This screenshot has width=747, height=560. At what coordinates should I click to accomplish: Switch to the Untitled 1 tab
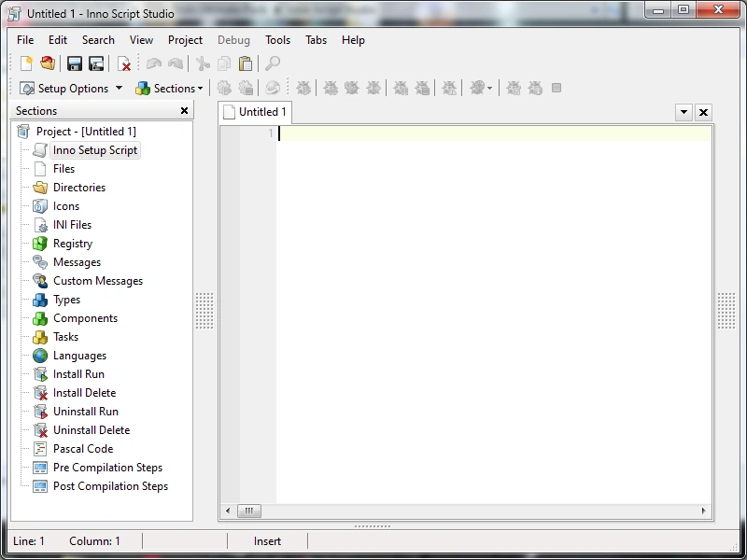(255, 112)
